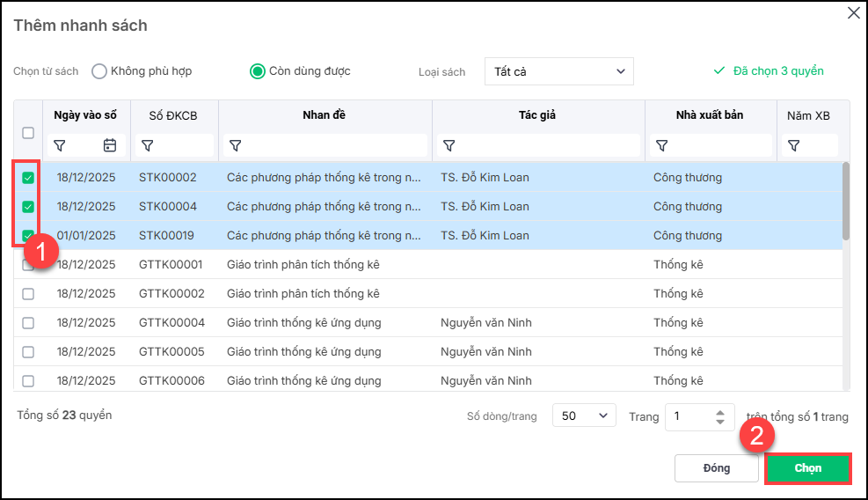
Task: Open the calendar picker in Ngày vào sổ
Action: click(x=110, y=145)
